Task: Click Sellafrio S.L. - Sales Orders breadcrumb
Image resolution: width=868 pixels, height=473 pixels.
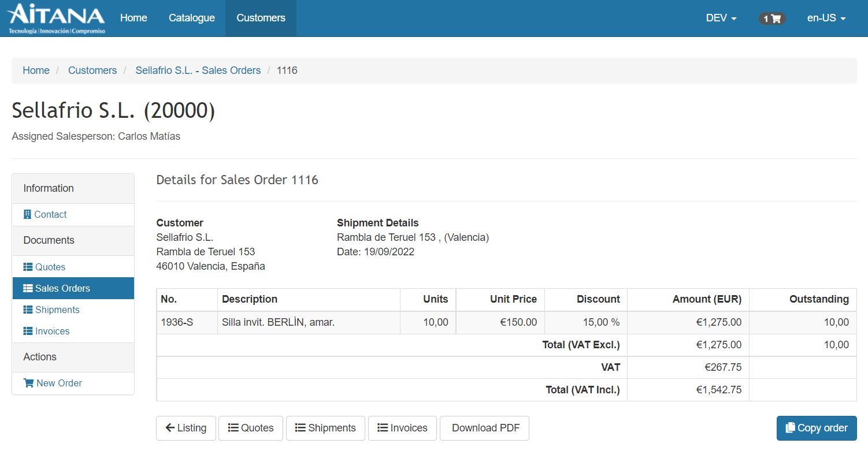Action: pyautogui.click(x=198, y=70)
